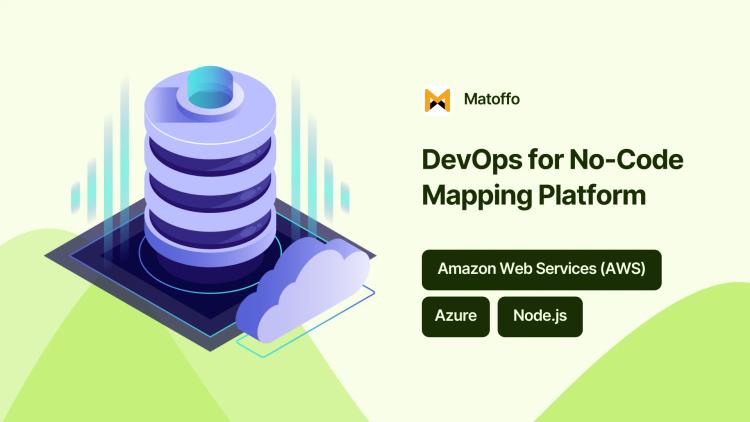Click the Matoffo brand name text

[492, 99]
